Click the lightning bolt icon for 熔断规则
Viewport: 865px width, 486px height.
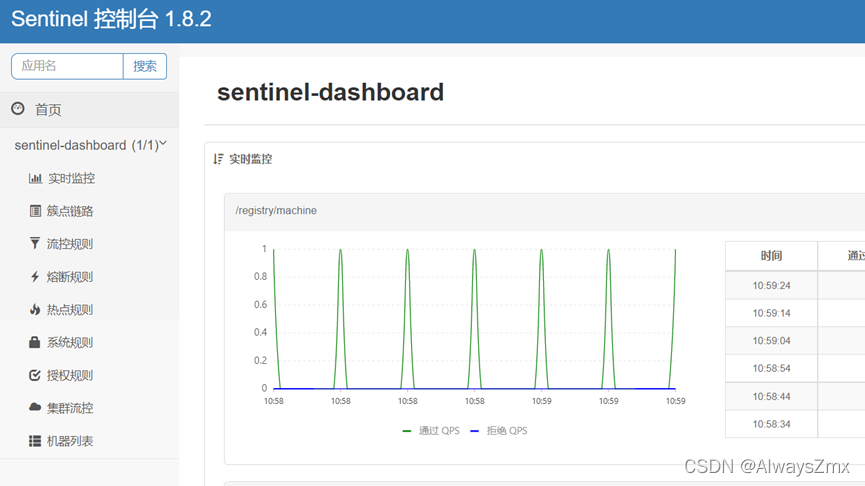coord(35,276)
